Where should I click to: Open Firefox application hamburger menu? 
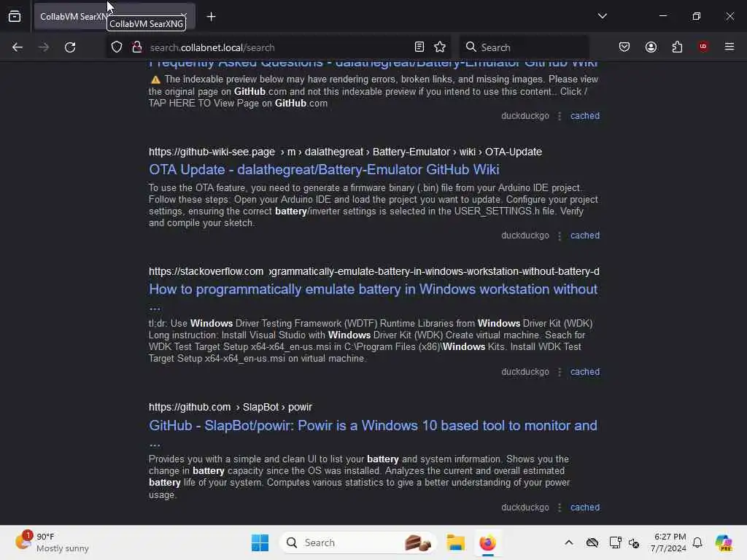coord(729,47)
